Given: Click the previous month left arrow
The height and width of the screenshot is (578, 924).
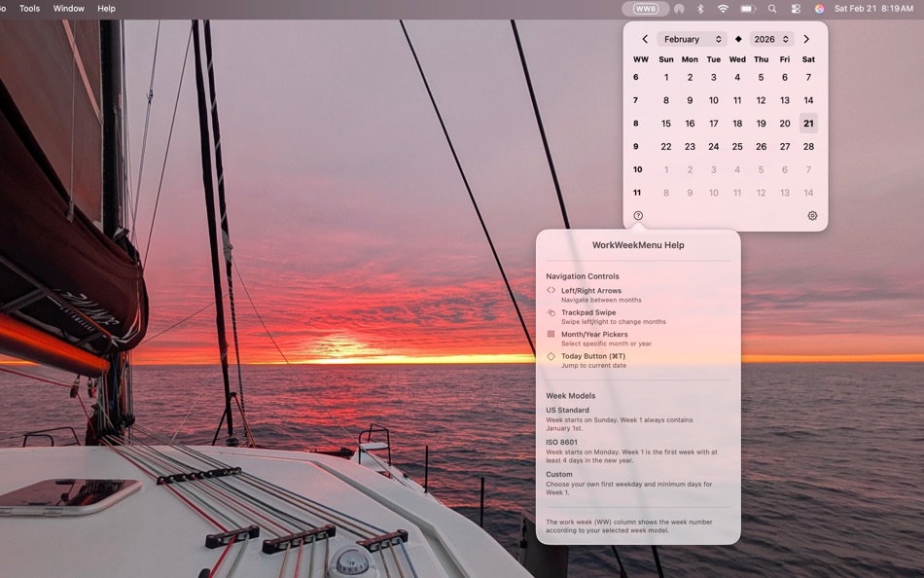Looking at the screenshot, I should (x=645, y=39).
